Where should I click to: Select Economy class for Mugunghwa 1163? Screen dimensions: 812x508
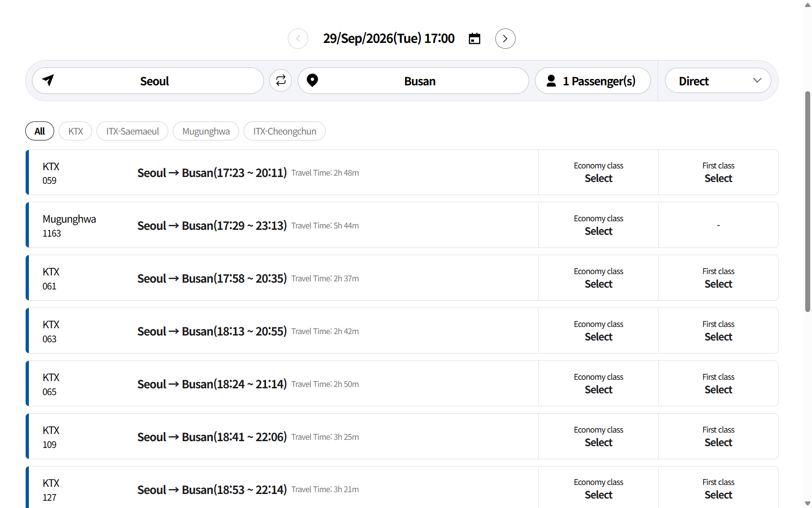click(599, 225)
